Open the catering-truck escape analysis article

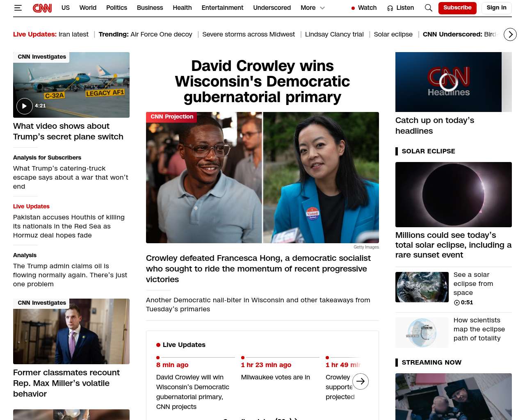click(x=71, y=177)
